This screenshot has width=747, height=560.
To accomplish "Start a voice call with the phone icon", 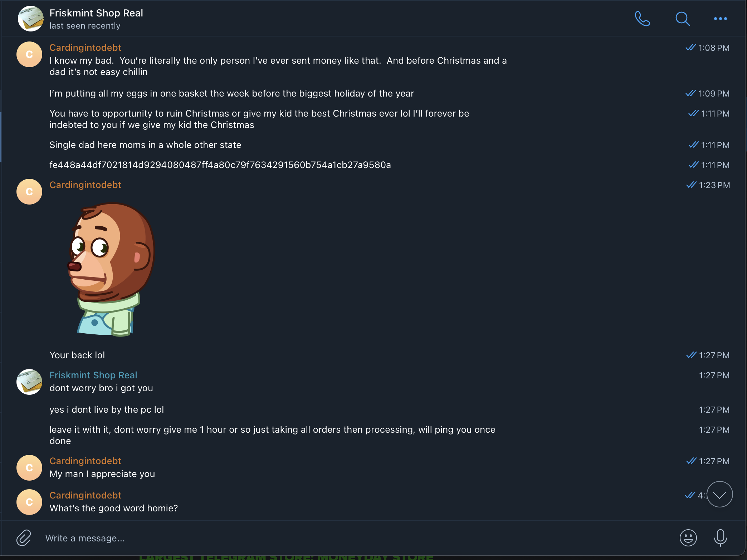I will [x=642, y=19].
